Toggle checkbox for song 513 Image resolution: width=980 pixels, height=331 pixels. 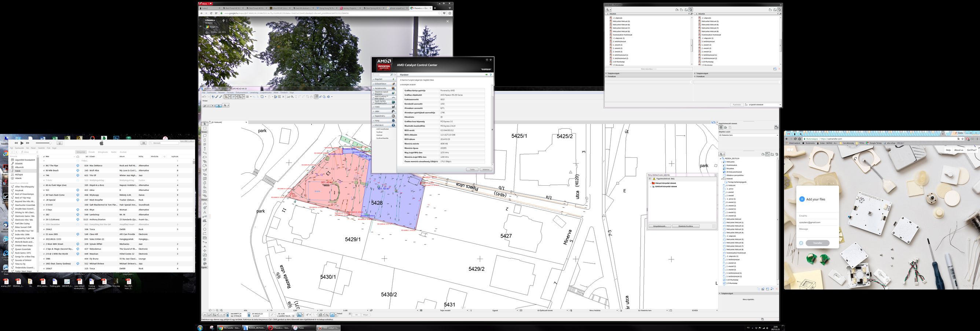(44, 190)
